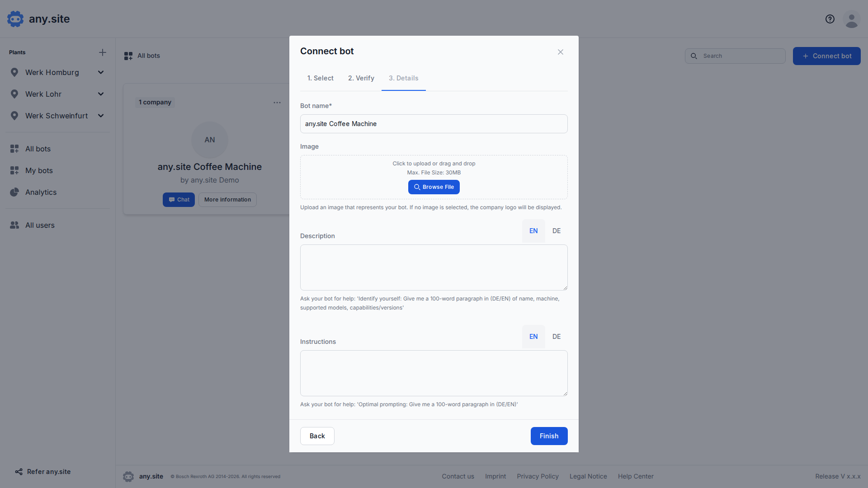Click the AN bot avatar circle

210,140
